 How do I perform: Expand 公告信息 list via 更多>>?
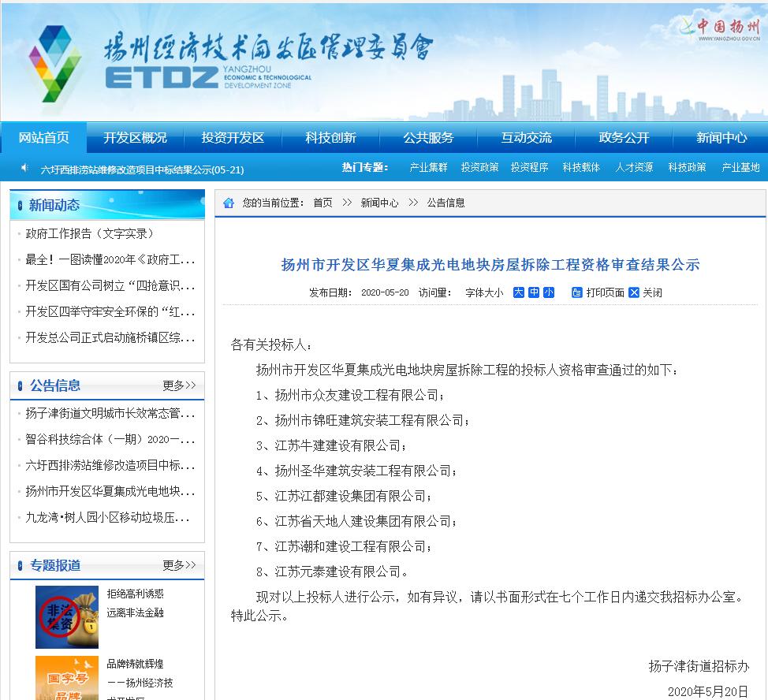[x=180, y=385]
